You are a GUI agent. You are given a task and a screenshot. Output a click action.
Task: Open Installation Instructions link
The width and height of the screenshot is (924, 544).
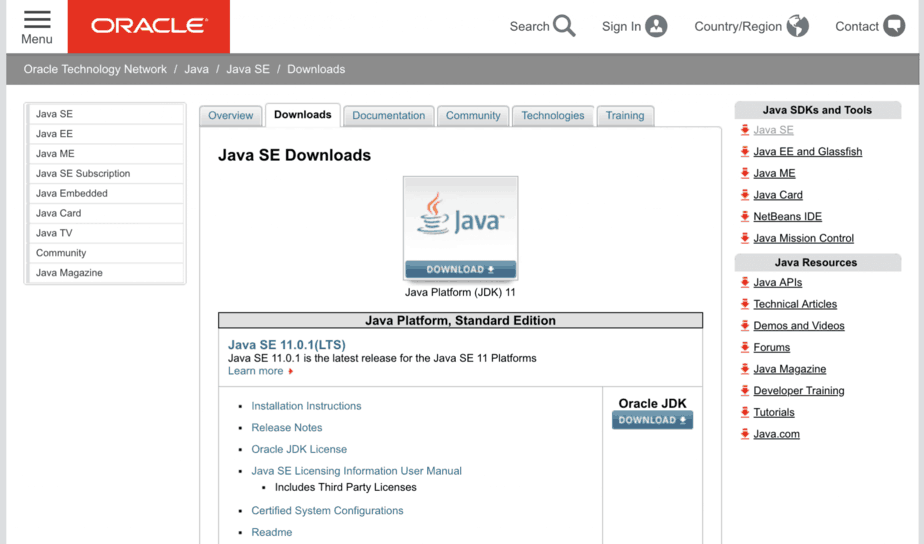[x=306, y=406]
